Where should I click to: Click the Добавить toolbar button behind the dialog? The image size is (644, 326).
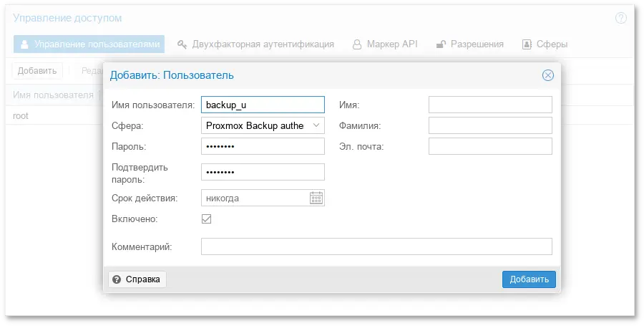[x=37, y=71]
